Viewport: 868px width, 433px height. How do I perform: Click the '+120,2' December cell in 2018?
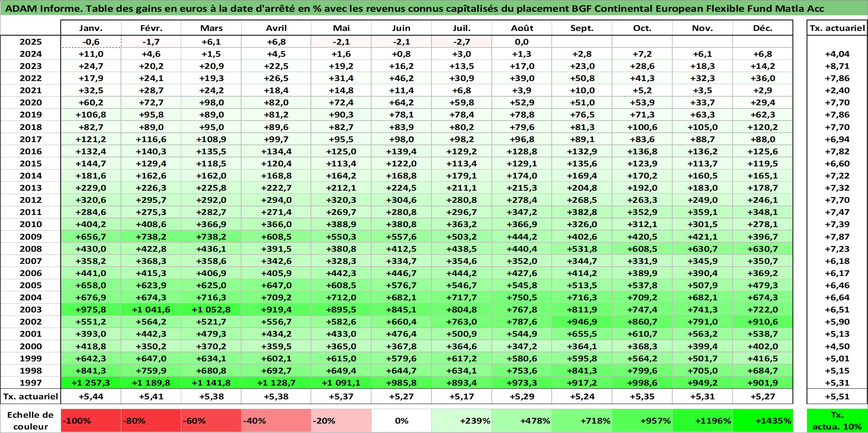763,127
